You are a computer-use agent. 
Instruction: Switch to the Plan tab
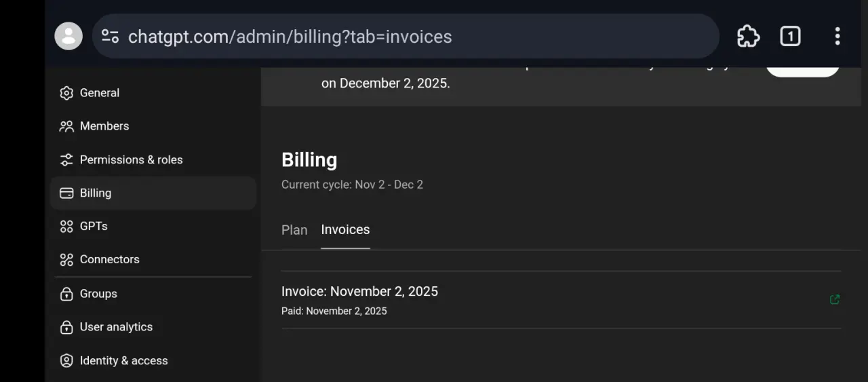tap(294, 230)
